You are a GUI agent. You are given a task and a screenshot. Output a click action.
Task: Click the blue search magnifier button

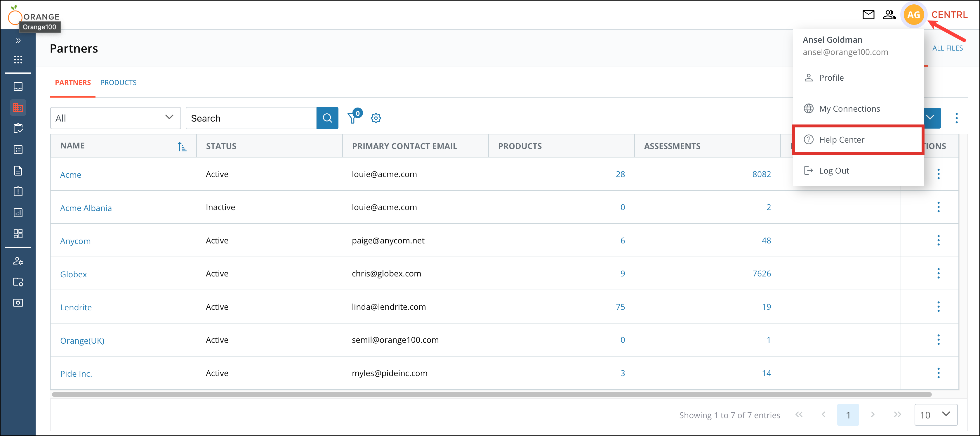click(327, 118)
